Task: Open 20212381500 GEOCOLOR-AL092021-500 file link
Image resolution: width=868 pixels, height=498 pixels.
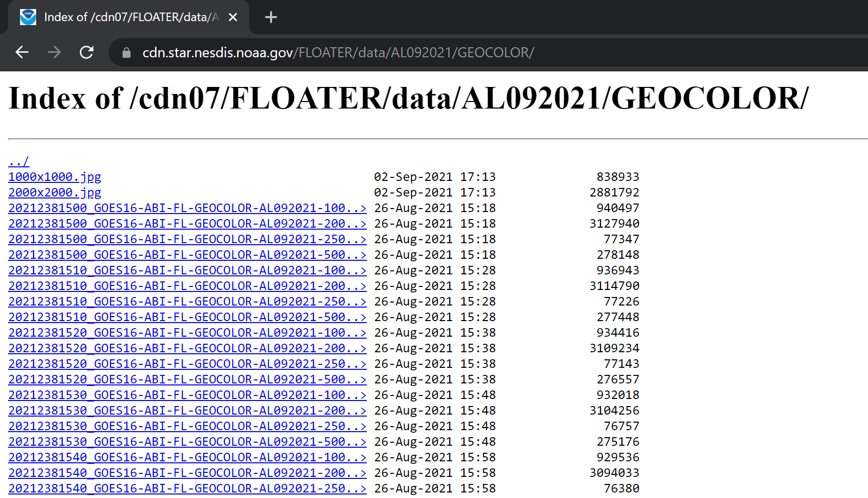Action: (x=188, y=255)
